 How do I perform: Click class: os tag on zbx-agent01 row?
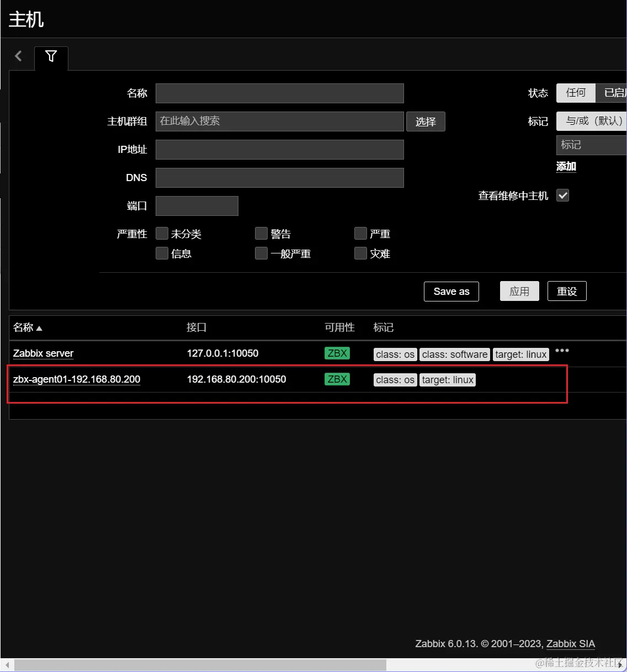pyautogui.click(x=395, y=380)
